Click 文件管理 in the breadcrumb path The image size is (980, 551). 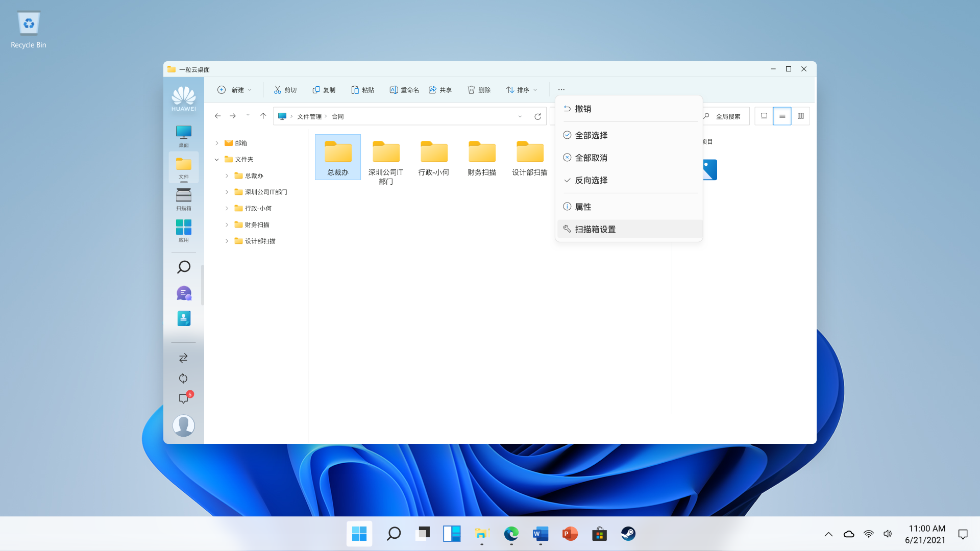[x=309, y=116]
